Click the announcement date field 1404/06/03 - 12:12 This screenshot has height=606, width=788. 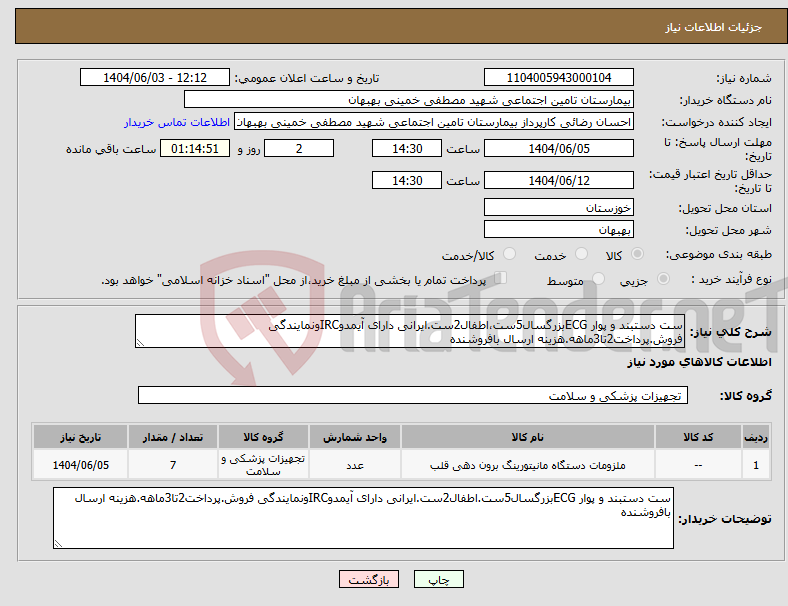click(155, 78)
